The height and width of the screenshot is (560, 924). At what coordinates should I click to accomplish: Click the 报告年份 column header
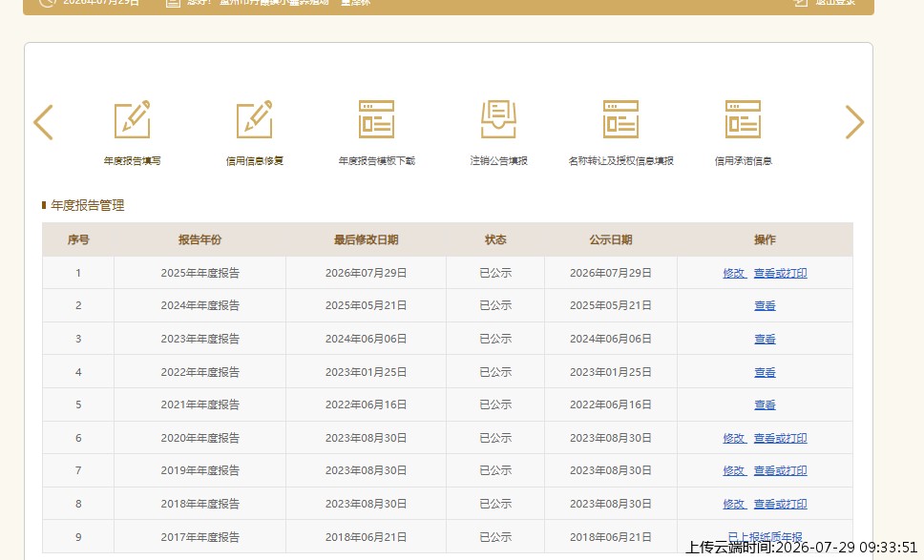tap(199, 239)
